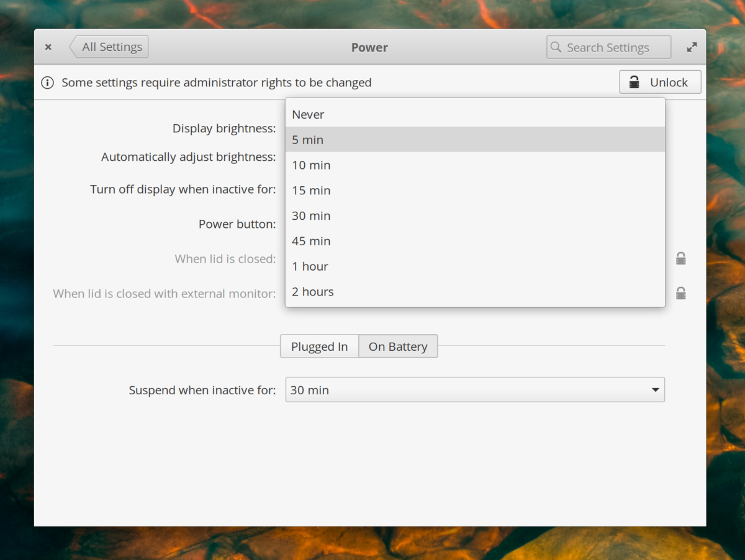Click the Automatically adjust brightness label

tap(189, 157)
